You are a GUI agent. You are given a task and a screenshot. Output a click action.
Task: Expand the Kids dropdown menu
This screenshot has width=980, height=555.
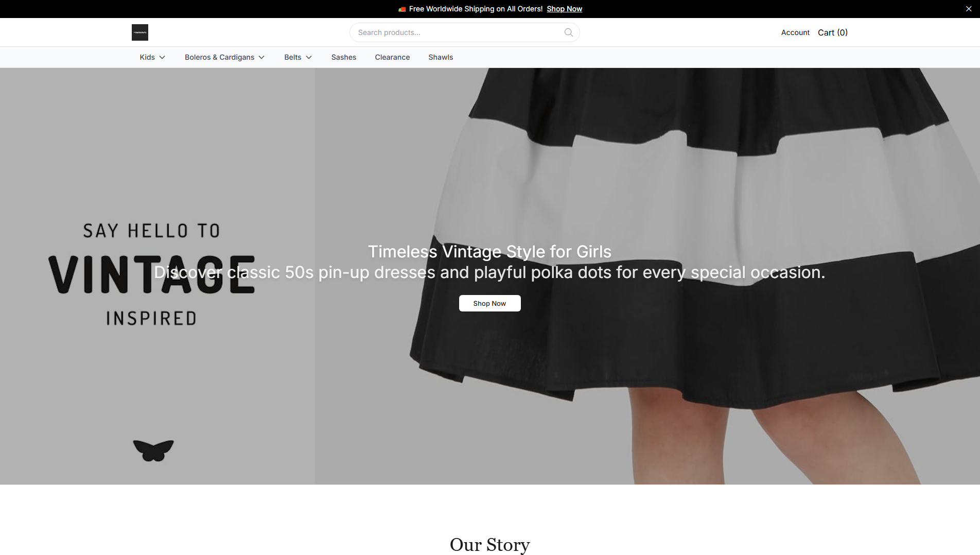coord(152,57)
